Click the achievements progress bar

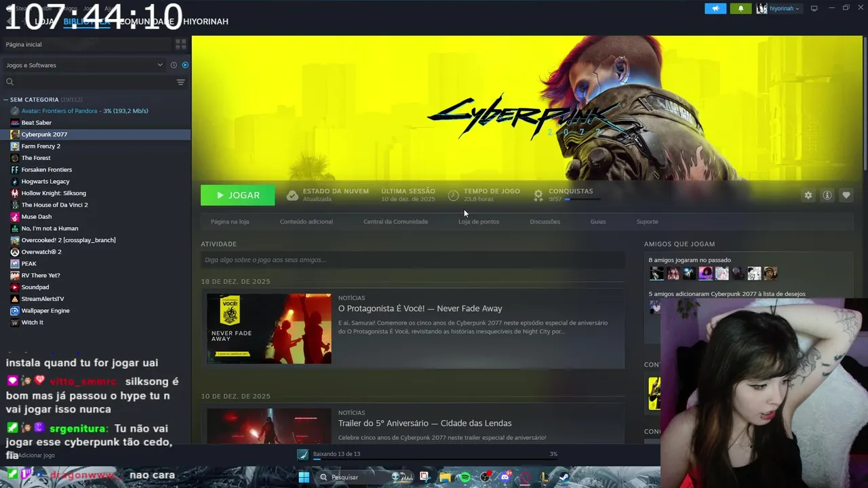tap(582, 199)
